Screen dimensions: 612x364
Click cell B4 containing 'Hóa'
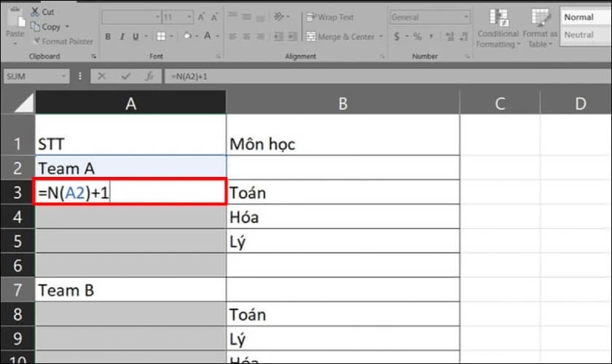342,216
